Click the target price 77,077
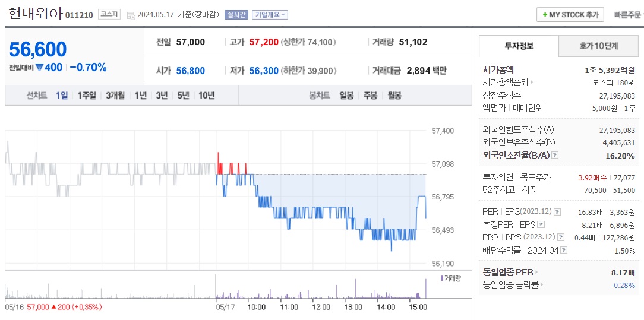This screenshot has width=644, height=320. point(624,178)
